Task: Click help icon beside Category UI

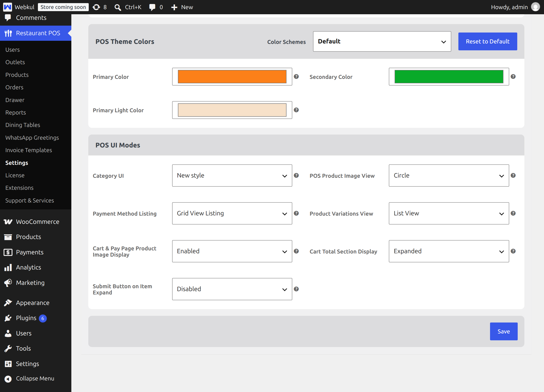Action: [x=296, y=175]
